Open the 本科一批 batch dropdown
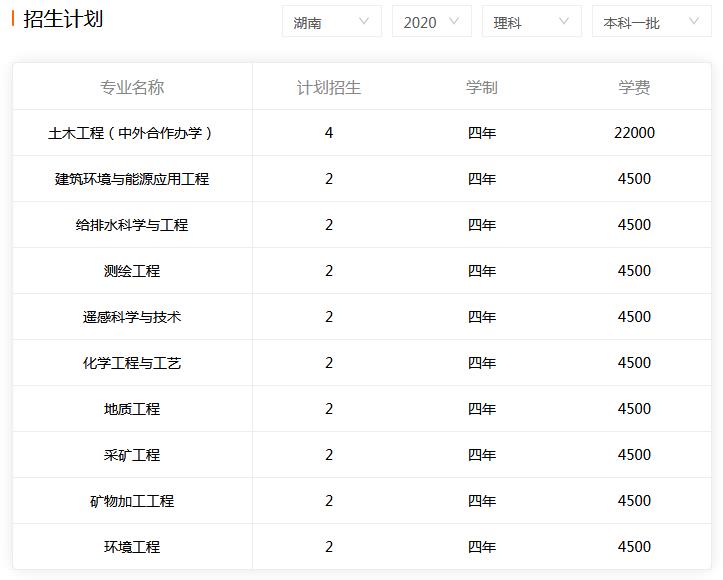 [652, 22]
